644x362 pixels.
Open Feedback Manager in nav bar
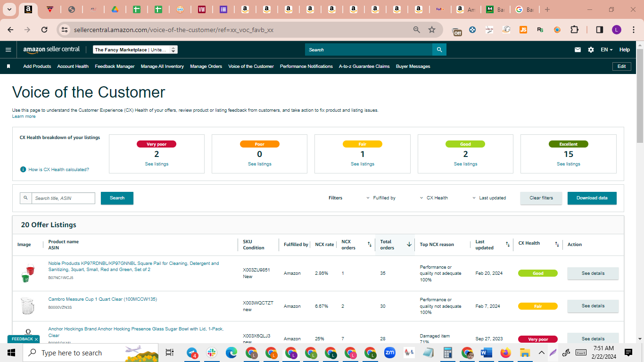(115, 66)
